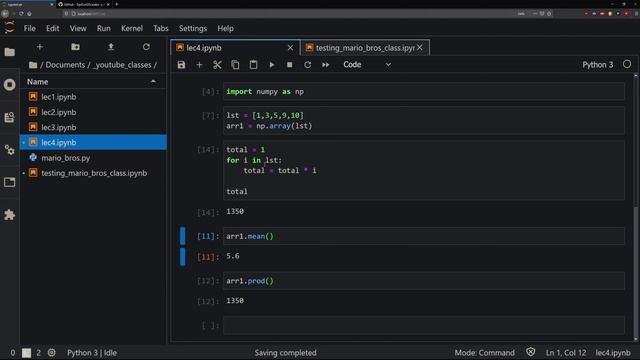Viewport: 640px width, 360px height.
Task: Select lec4.ipynb in file list
Action: [x=93, y=142]
